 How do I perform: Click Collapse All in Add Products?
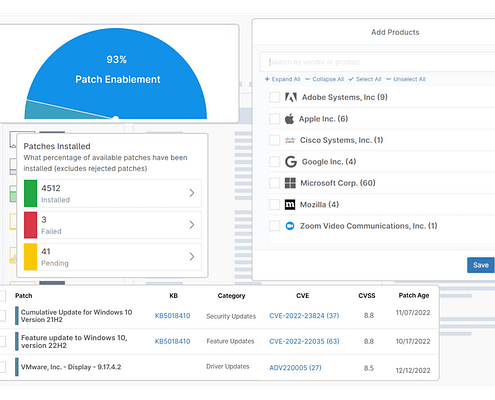pyautogui.click(x=325, y=79)
